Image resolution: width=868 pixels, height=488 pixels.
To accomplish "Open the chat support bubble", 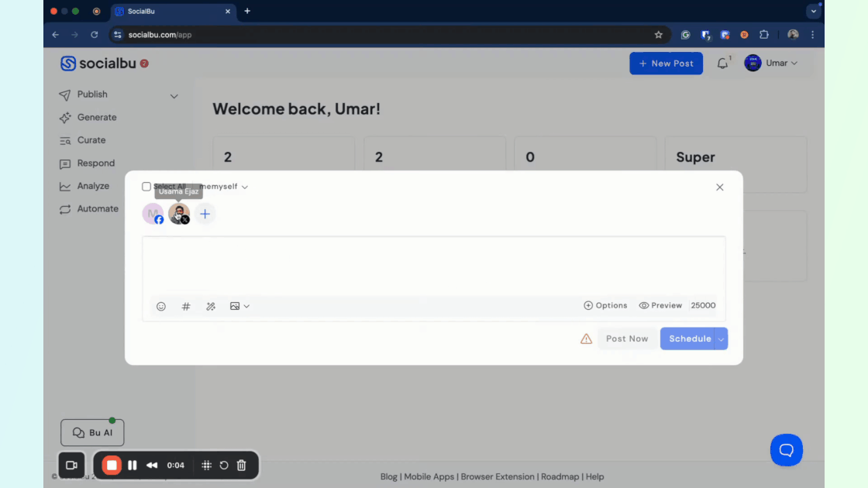I will (786, 449).
